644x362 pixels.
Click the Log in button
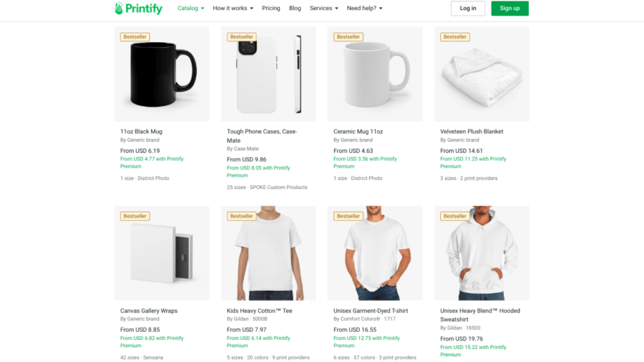pyautogui.click(x=468, y=8)
